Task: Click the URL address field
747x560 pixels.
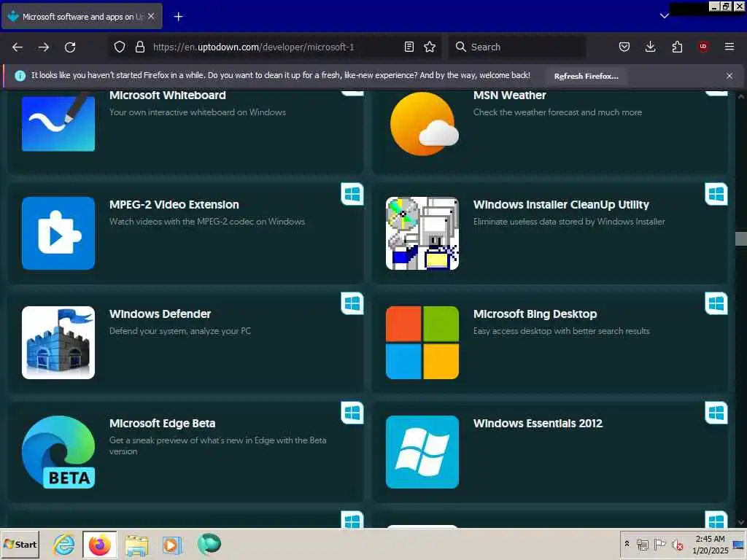Action: point(274,47)
